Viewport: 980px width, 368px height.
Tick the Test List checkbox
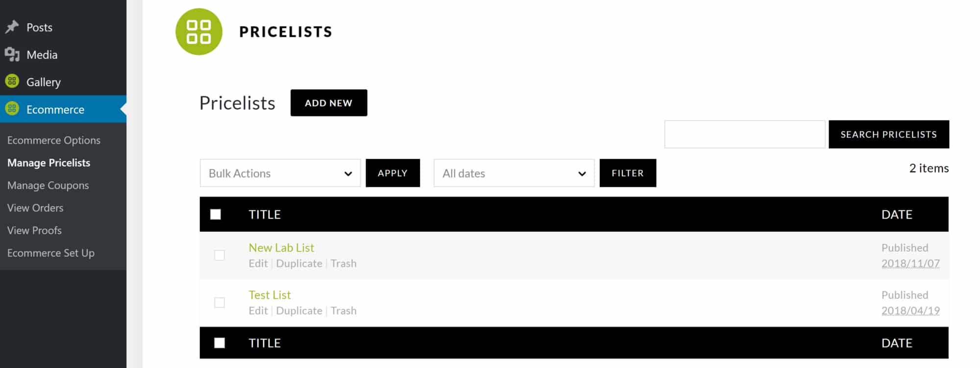tap(220, 302)
